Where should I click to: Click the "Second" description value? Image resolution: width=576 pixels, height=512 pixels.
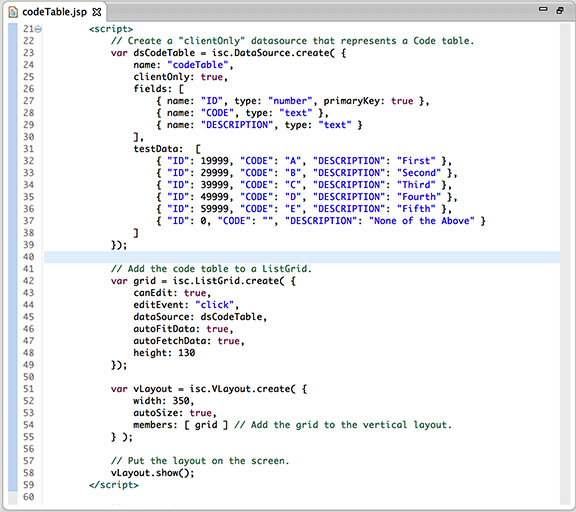coord(419,173)
